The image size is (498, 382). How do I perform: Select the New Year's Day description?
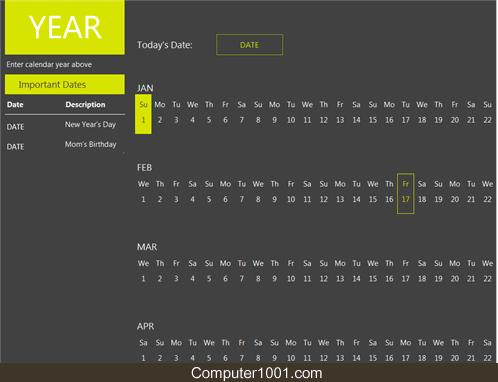tap(90, 125)
